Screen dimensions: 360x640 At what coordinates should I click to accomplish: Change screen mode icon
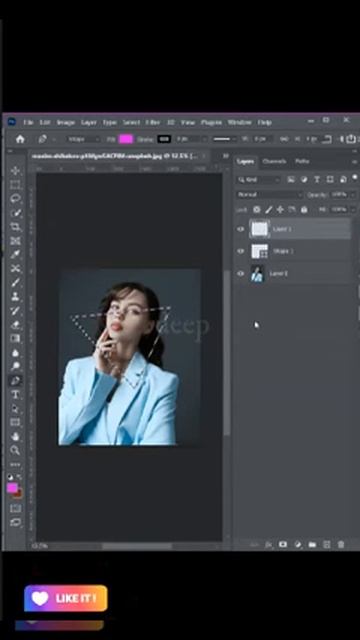click(x=16, y=522)
